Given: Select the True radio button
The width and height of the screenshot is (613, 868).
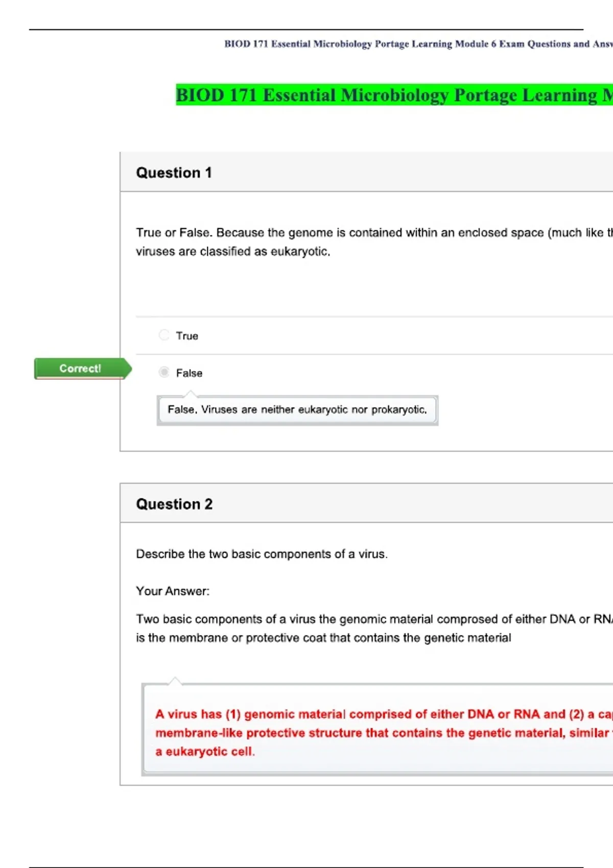Looking at the screenshot, I should (164, 335).
